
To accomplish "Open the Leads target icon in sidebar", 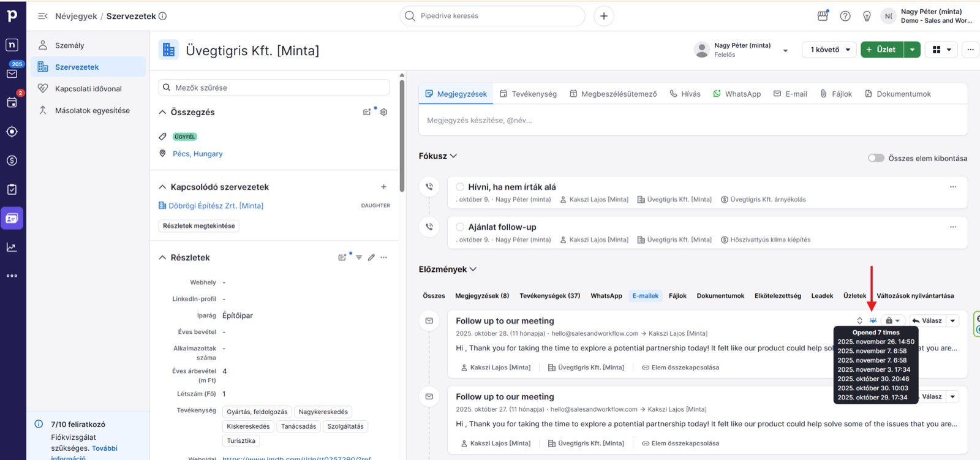I will tap(12, 132).
